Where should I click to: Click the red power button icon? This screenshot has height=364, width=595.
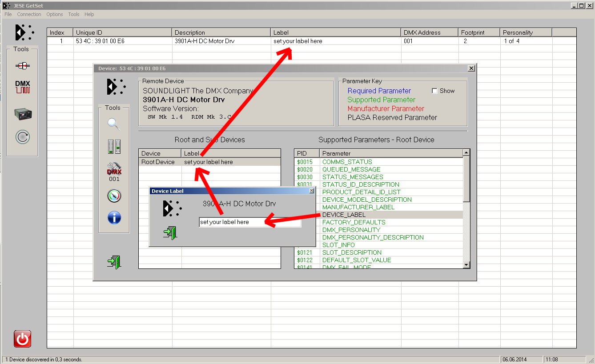(22, 339)
